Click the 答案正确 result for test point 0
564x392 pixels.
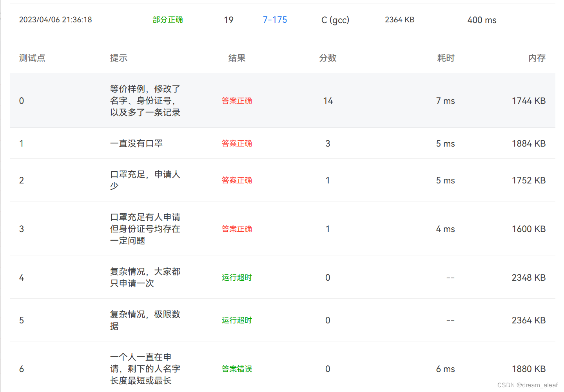coord(237,101)
